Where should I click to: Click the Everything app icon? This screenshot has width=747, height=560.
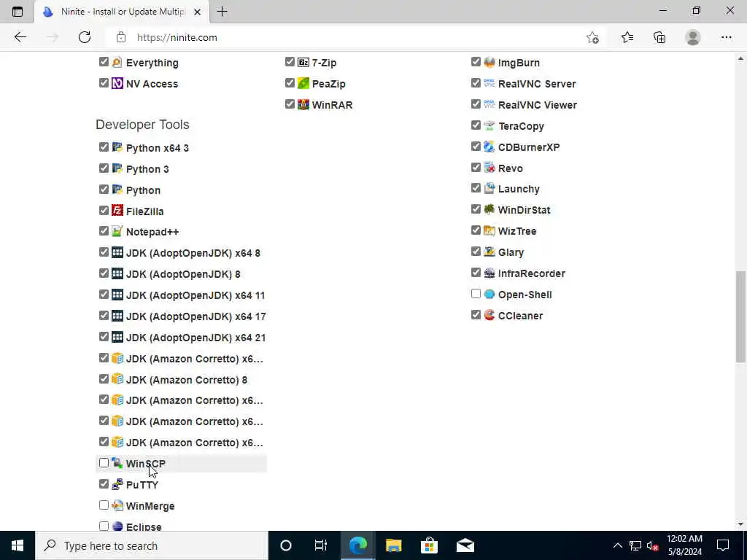(117, 63)
